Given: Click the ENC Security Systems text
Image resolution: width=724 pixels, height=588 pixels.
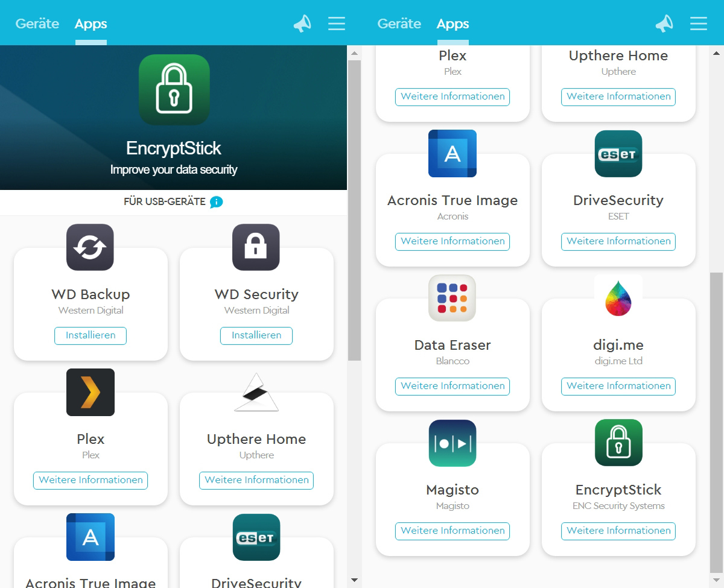Looking at the screenshot, I should [x=618, y=506].
